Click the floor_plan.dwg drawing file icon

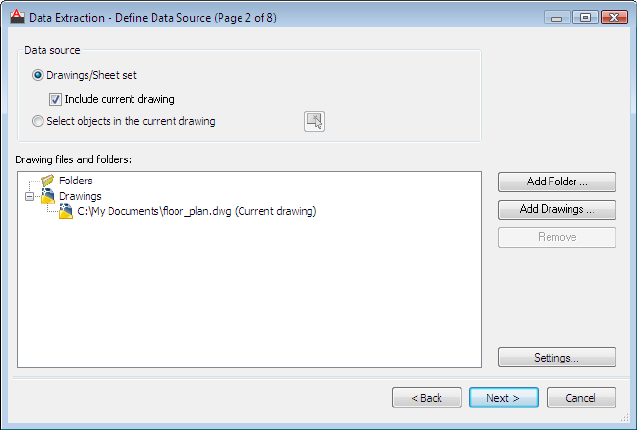(x=65, y=212)
